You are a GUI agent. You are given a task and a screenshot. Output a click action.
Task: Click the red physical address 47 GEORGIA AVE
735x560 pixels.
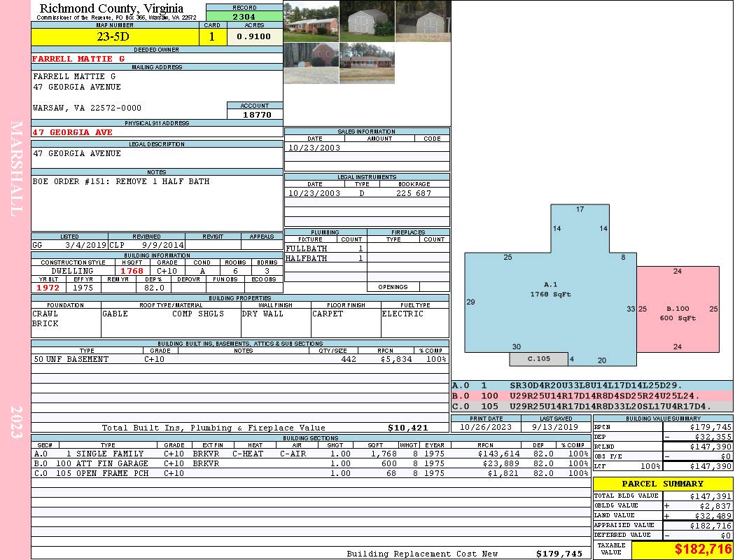pyautogui.click(x=72, y=132)
